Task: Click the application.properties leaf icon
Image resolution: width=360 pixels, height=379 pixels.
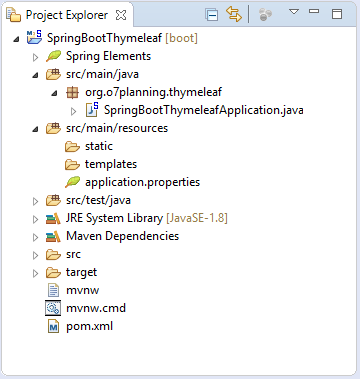Action: click(x=72, y=182)
